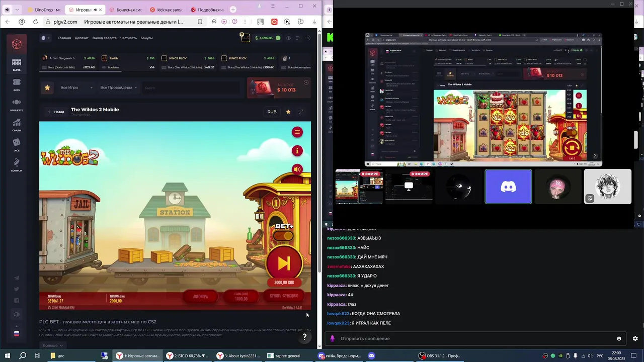Open the Бонусы menu item
This screenshot has width=644, height=362.
[146, 38]
